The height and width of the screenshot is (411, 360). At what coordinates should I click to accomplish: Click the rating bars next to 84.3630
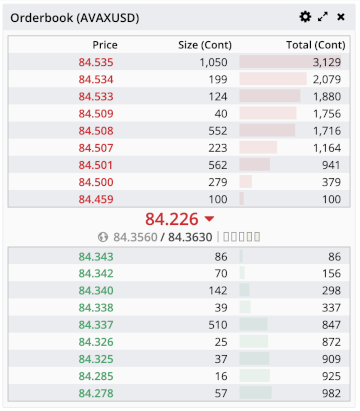241,237
